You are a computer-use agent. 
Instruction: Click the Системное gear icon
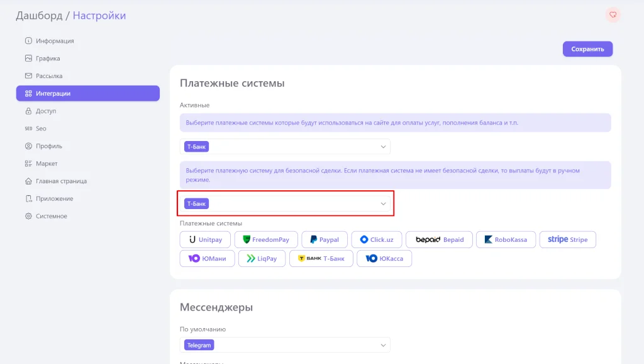click(x=28, y=217)
